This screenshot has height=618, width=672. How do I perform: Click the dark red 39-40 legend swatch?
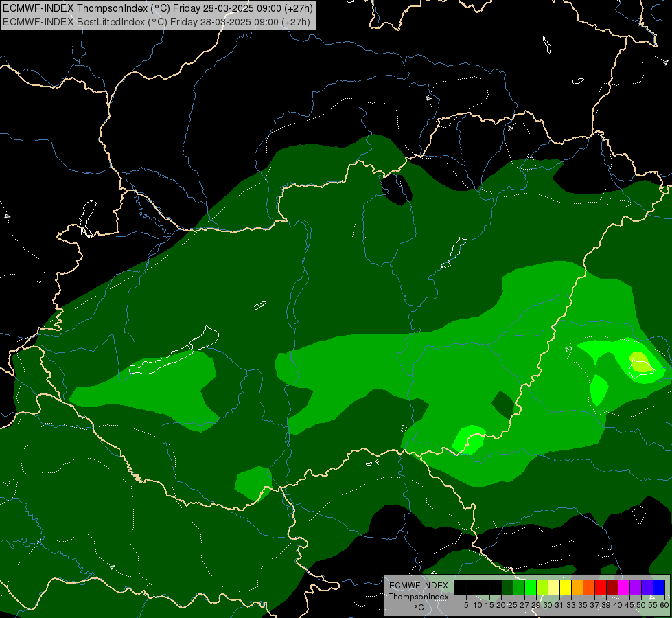point(612,587)
